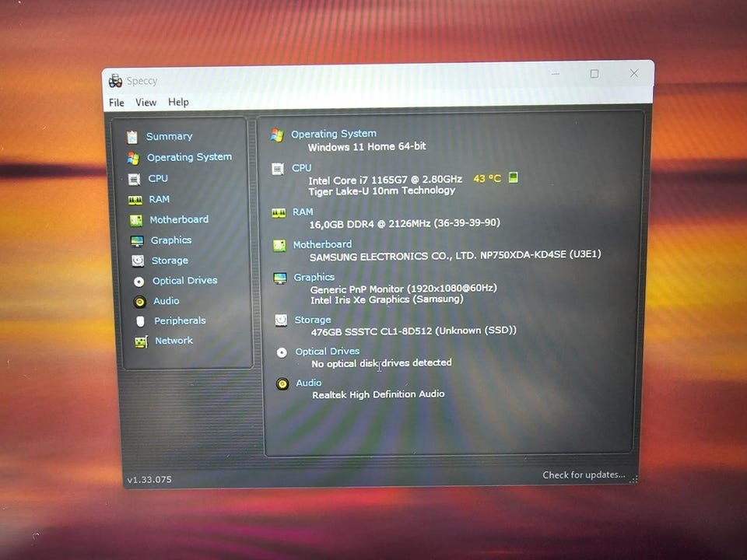
Task: Open the Motherboard section in sidebar
Action: [179, 219]
